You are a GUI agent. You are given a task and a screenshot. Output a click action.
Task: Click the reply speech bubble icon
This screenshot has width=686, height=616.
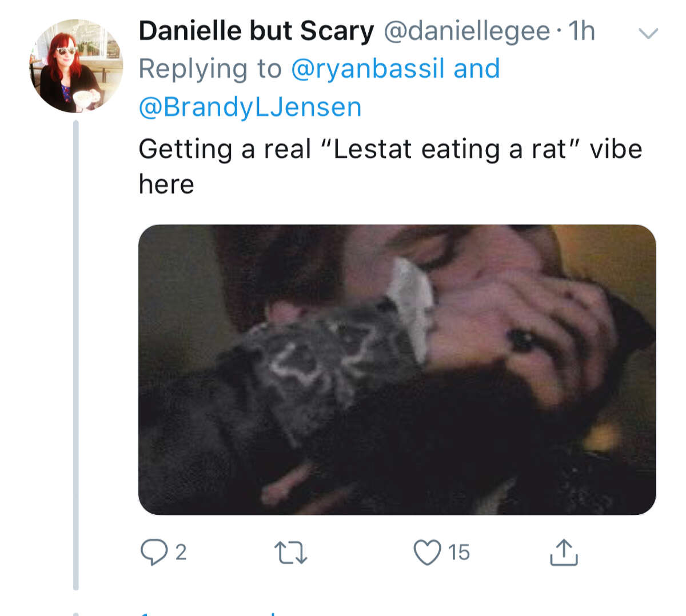153,553
